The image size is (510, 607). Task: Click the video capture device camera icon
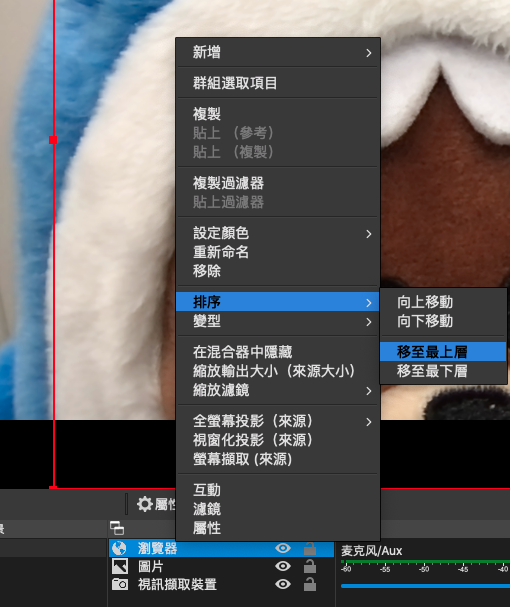pyautogui.click(x=120, y=584)
